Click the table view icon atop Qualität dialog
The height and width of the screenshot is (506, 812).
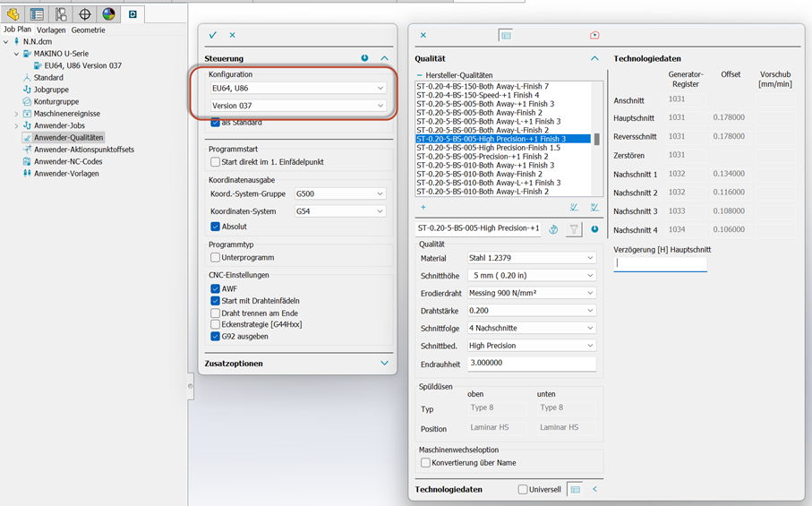pyautogui.click(x=506, y=35)
